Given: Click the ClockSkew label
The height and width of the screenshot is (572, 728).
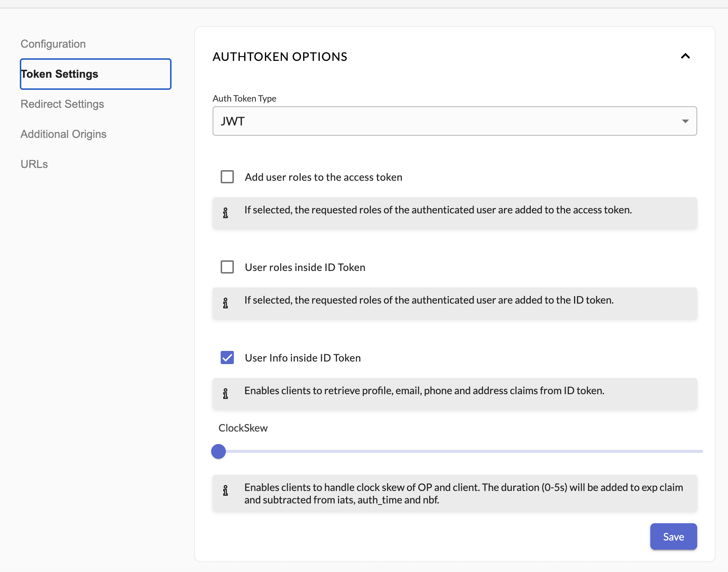Looking at the screenshot, I should (243, 428).
